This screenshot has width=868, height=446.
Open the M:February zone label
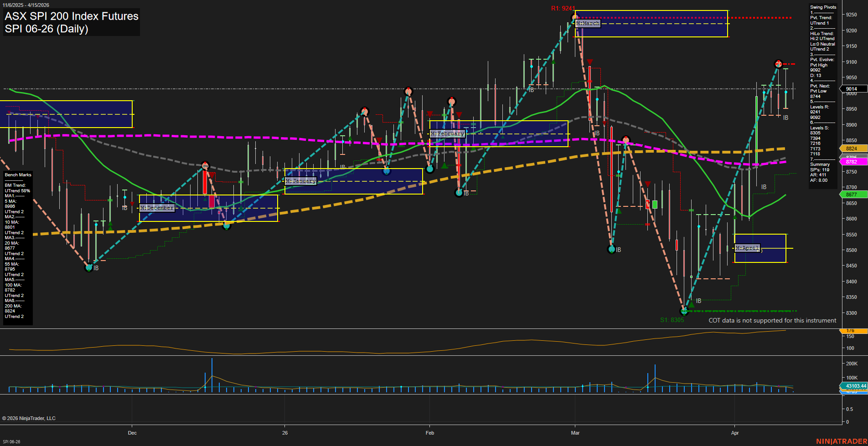(x=448, y=133)
